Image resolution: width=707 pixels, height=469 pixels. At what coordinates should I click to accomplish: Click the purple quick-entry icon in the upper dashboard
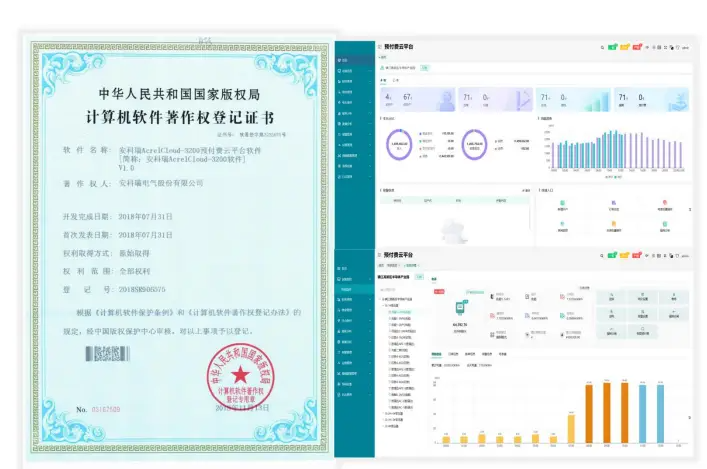pos(614,203)
